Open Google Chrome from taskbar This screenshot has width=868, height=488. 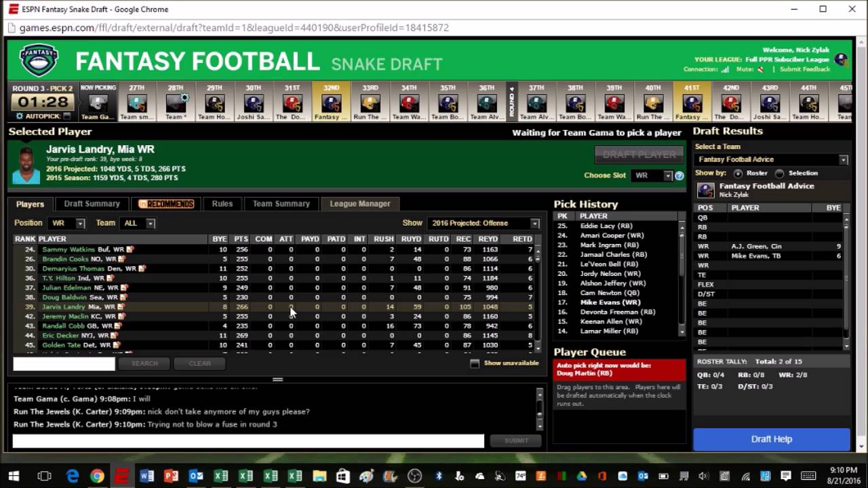tap(97, 476)
